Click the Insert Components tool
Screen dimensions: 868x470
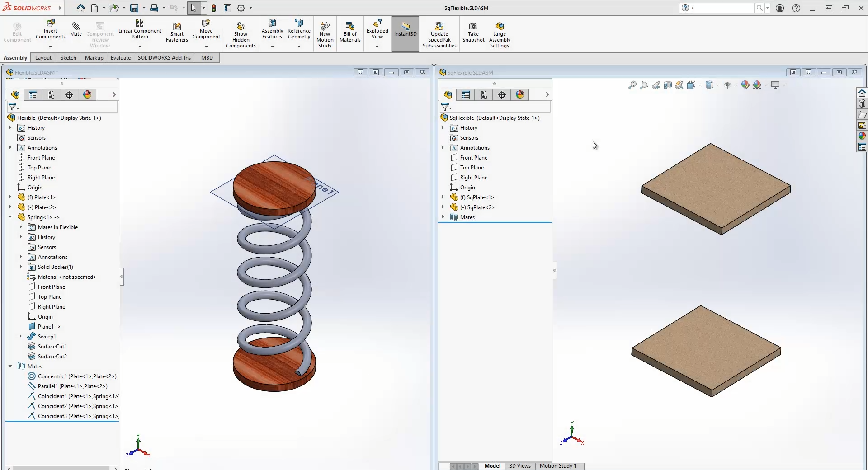pos(51,29)
